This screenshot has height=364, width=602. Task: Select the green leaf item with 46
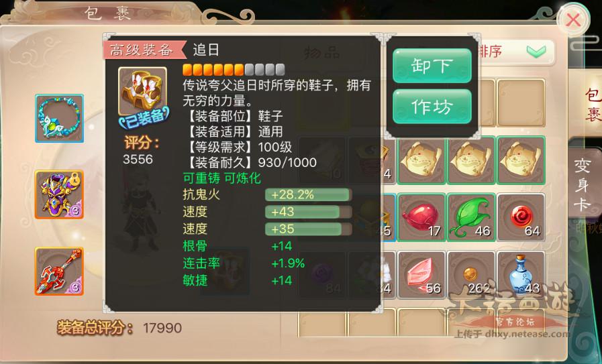pos(471,217)
